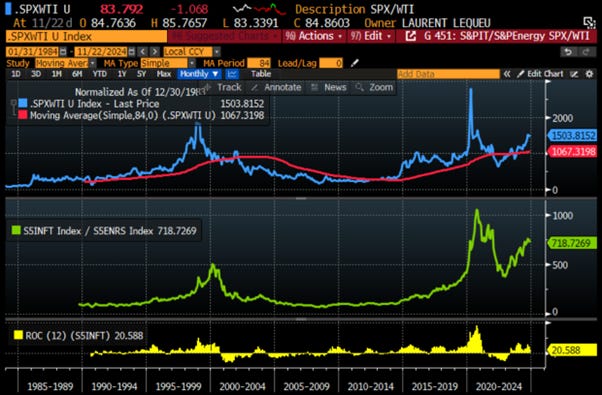
Task: Click green S5INFT/S5ENRS legend swatch
Action: tap(16, 230)
